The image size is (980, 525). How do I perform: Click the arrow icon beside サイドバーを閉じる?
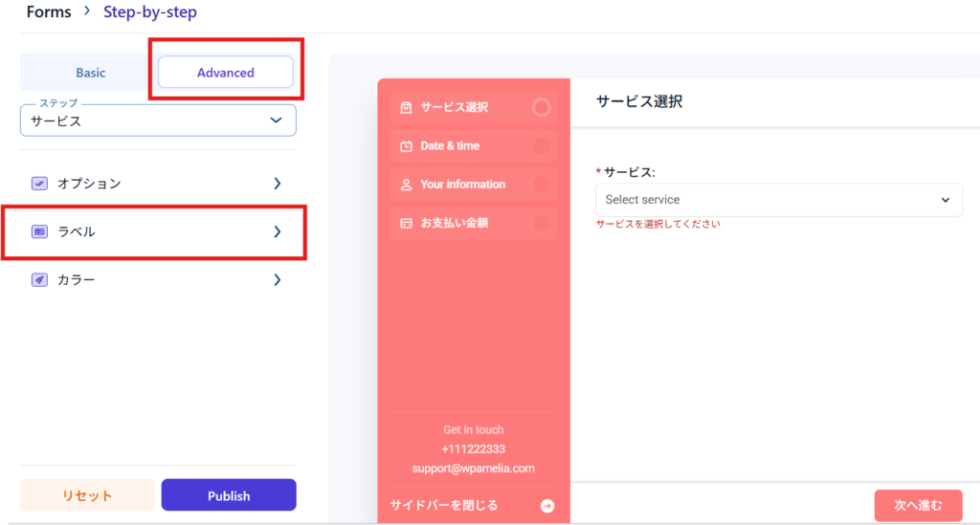(x=547, y=506)
